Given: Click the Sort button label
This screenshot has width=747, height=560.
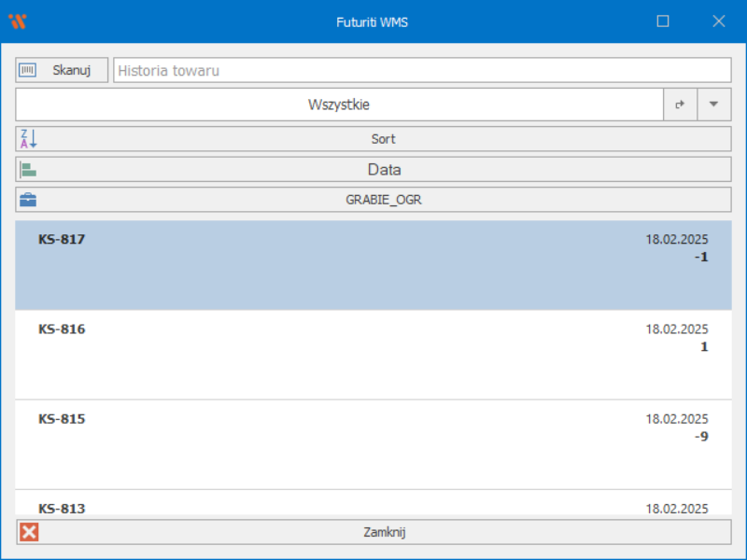Looking at the screenshot, I should click(x=383, y=139).
